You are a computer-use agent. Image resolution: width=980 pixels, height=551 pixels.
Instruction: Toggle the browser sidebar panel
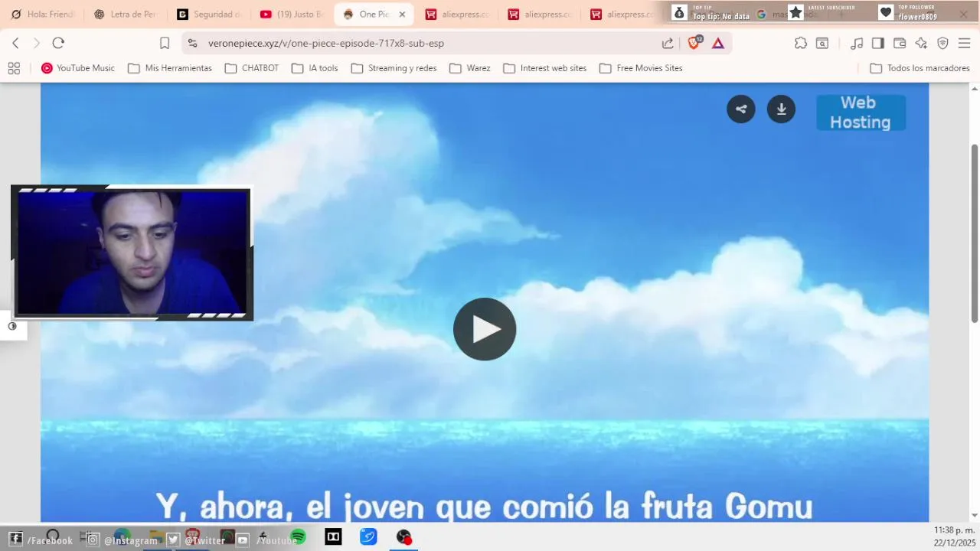(878, 44)
